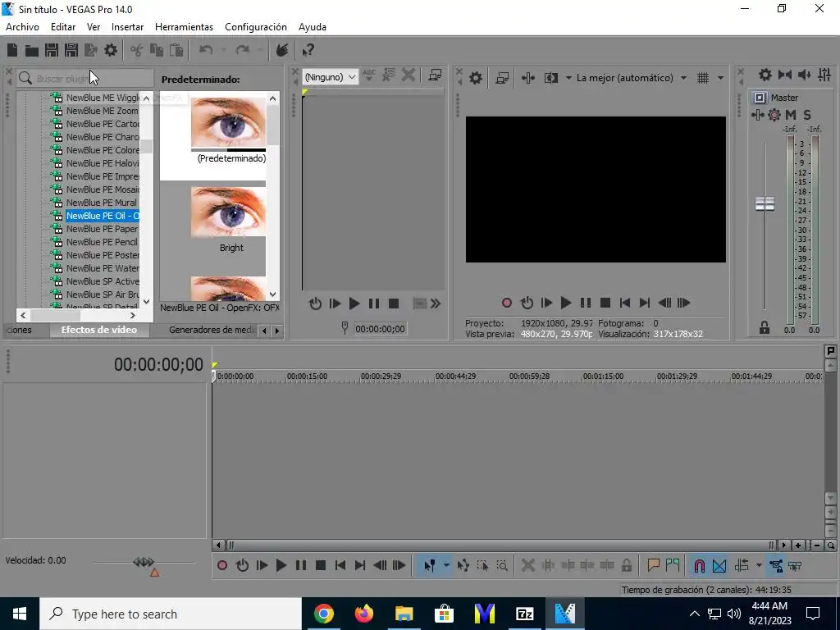Click the Open folder icon in the main toolbar
This screenshot has height=630, width=840.
(x=32, y=50)
